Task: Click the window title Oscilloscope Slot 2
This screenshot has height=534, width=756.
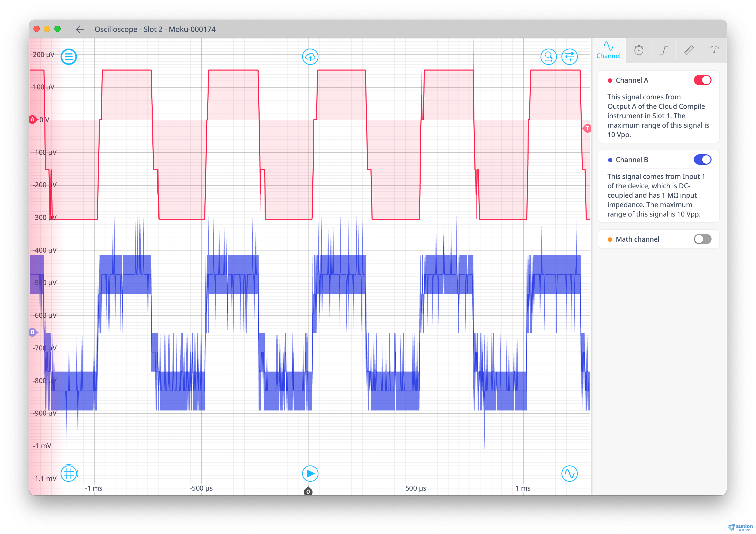Action: click(155, 29)
